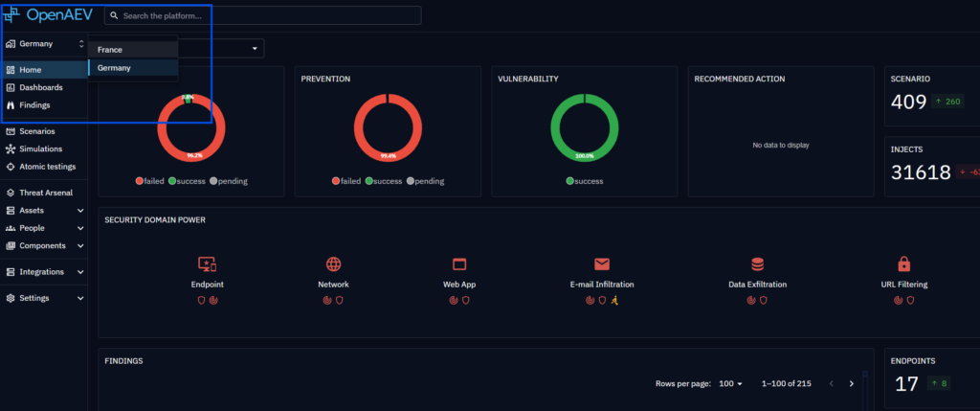The image size is (980, 411).
Task: Click the platform search field
Action: [x=262, y=15]
